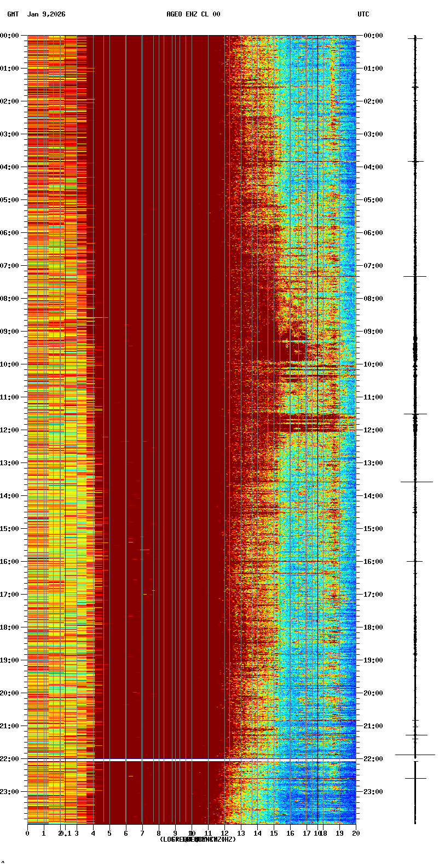Click the seismogram spike just before 14:00

pos(416,482)
